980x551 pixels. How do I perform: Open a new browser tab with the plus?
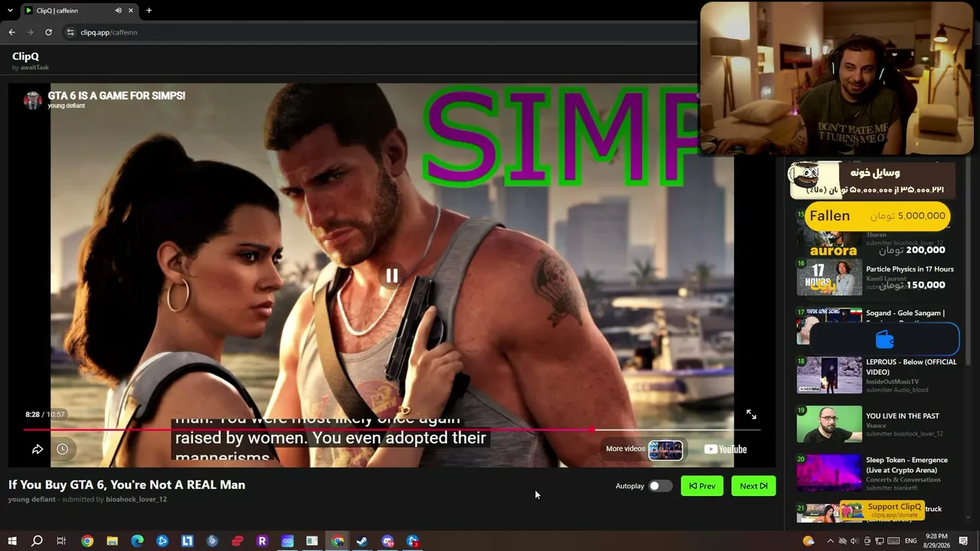[x=149, y=11]
